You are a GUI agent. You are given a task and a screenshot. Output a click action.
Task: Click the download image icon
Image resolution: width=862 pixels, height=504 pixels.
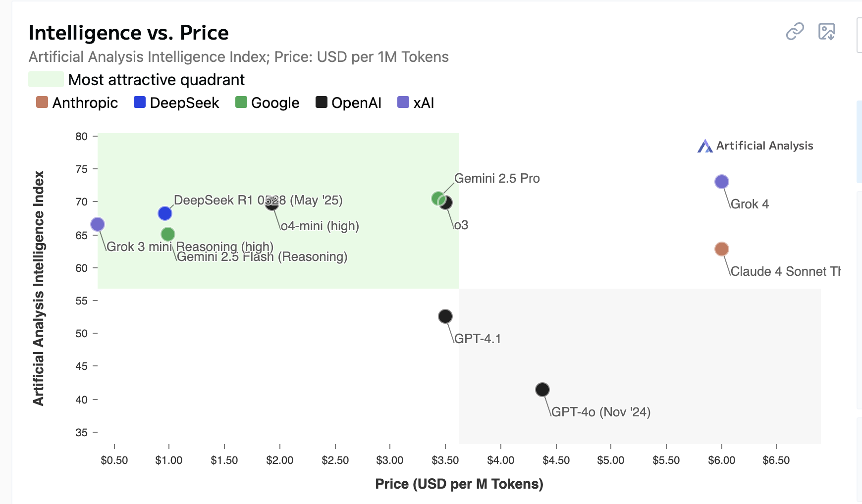coord(826,32)
